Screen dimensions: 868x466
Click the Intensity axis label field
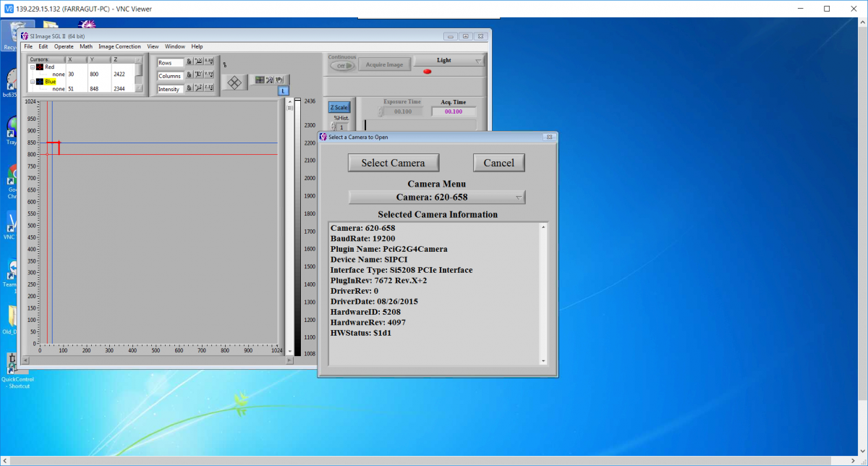[x=170, y=89]
